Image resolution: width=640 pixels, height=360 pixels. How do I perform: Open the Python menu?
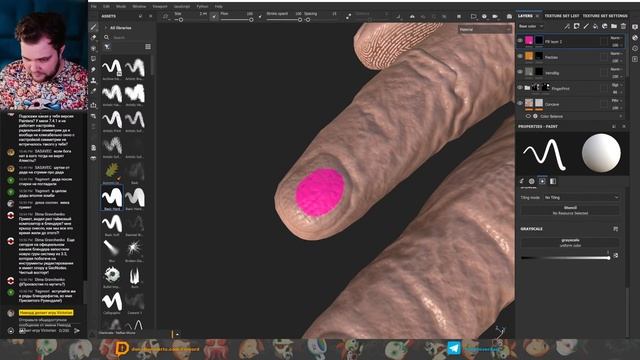point(202,7)
